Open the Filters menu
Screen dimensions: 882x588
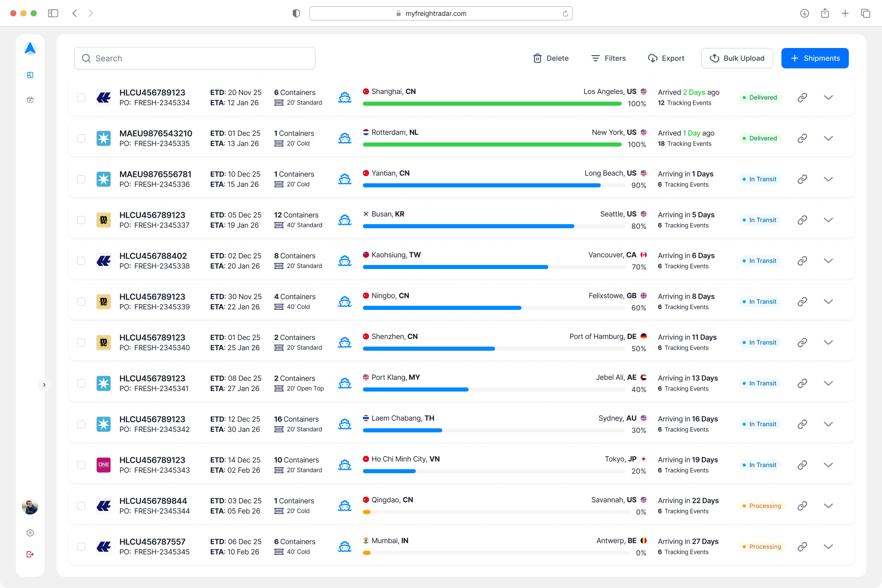[x=608, y=58]
